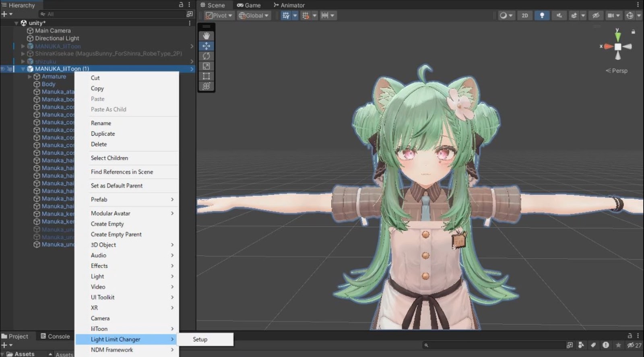Toggle hidden objects visibility in Scene
The height and width of the screenshot is (357, 644).
[596, 15]
